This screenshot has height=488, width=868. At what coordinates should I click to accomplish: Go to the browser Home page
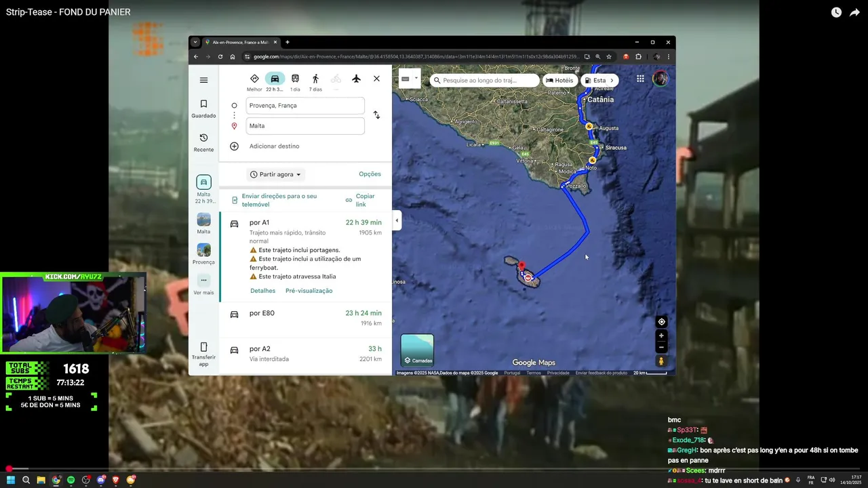point(233,57)
